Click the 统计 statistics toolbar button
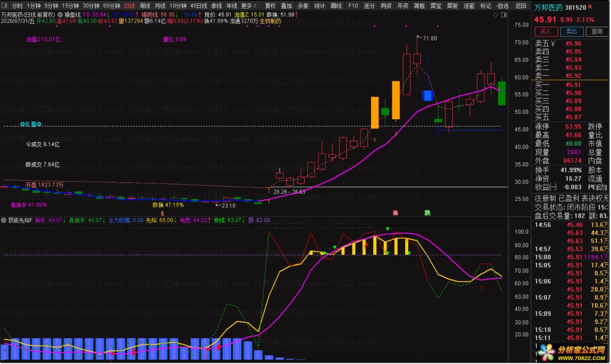611x364 pixels. (x=320, y=6)
